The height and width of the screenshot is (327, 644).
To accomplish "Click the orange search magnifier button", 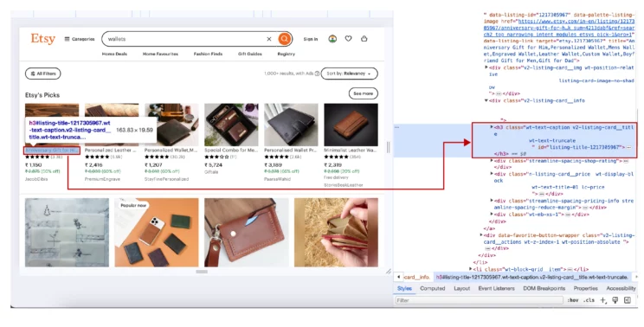I will [x=284, y=39].
